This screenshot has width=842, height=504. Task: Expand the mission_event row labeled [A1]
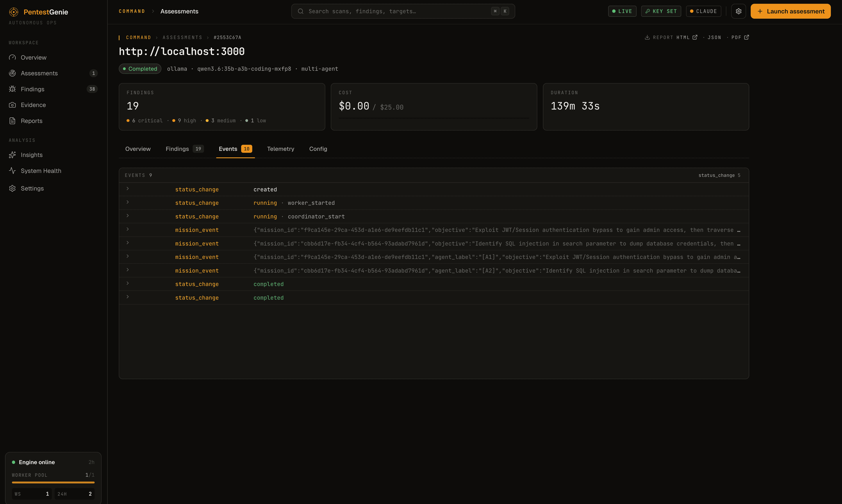click(x=128, y=256)
